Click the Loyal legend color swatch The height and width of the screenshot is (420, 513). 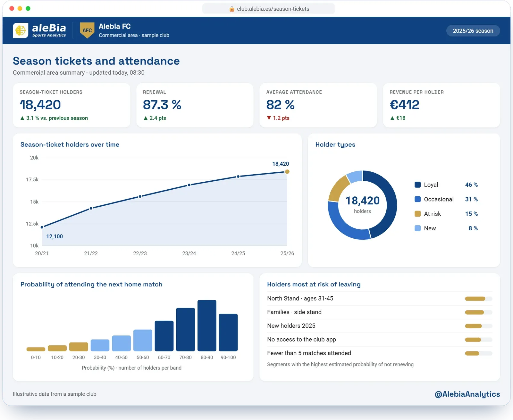point(417,185)
